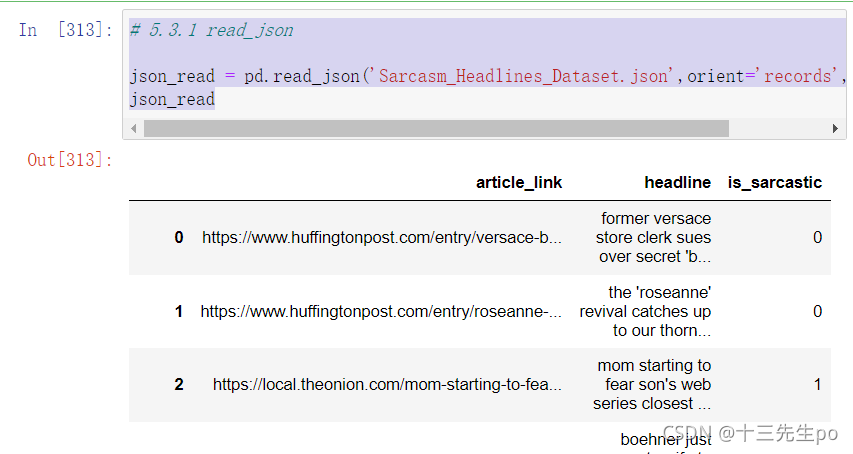Click the article_link column header
The image size is (853, 454).
coord(519,182)
